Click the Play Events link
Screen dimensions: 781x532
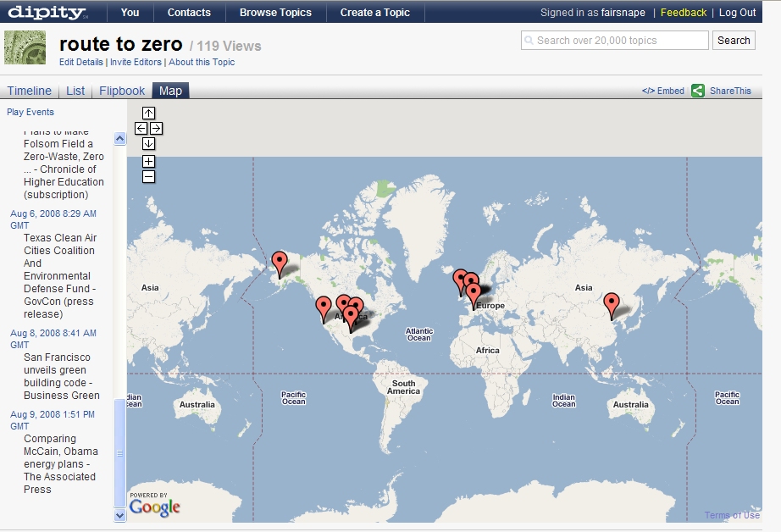[x=30, y=112]
